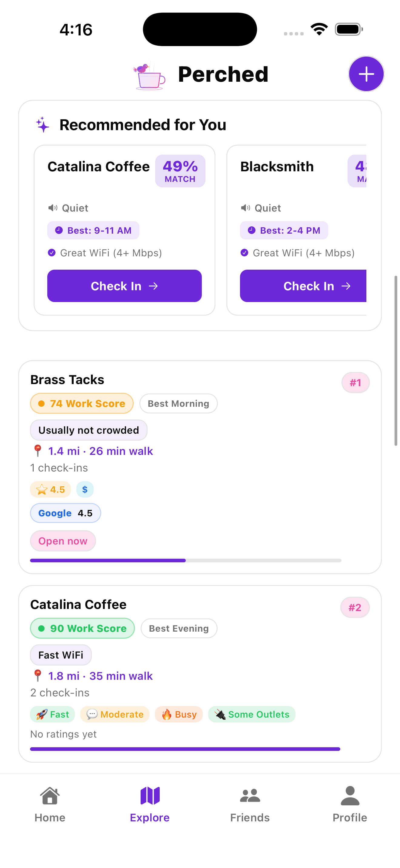The image size is (400, 868).
Task: Expand the Best Evening details for Catalina Coffee
Action: pyautogui.click(x=179, y=628)
